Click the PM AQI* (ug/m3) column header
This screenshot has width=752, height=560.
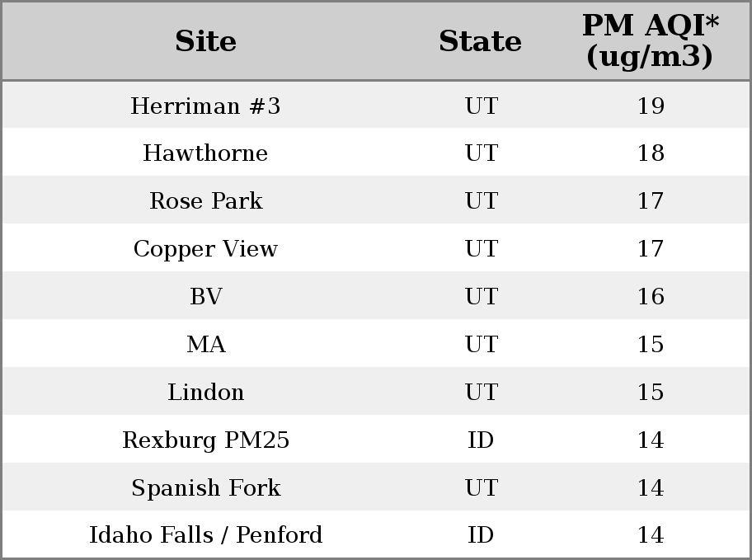coord(651,41)
